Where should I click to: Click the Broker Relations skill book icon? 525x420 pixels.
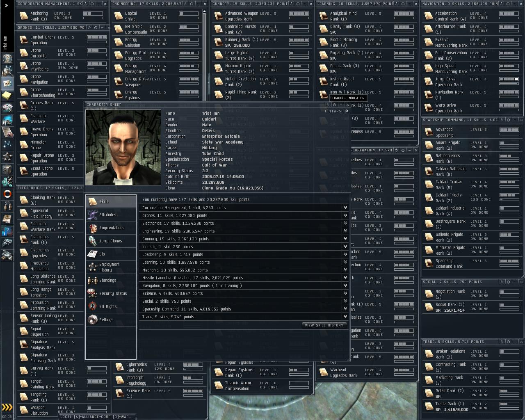click(x=429, y=354)
